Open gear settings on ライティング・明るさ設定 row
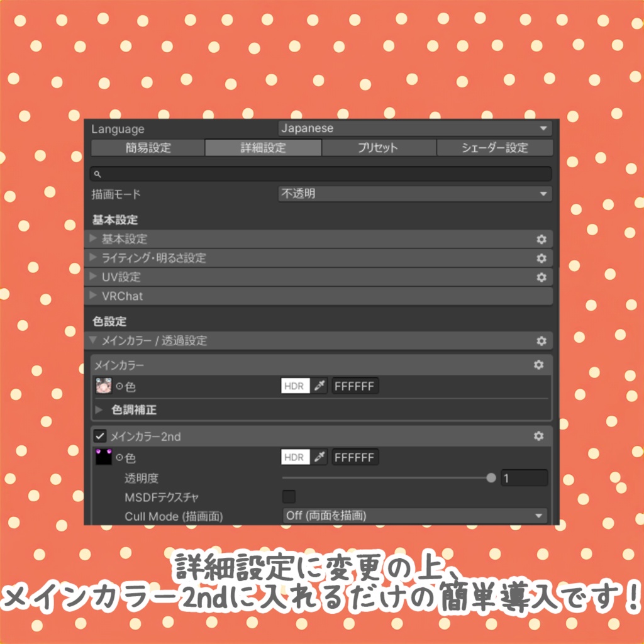The width and height of the screenshot is (644, 644). click(542, 258)
